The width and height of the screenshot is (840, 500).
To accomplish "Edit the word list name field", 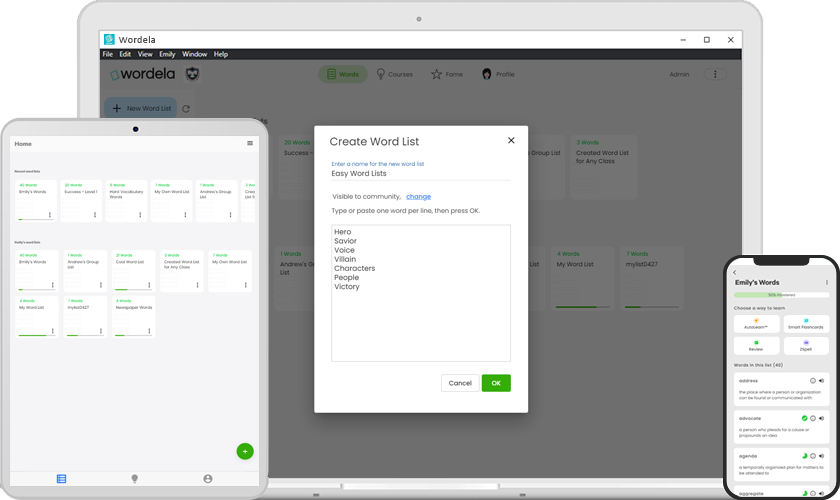I will point(420,174).
